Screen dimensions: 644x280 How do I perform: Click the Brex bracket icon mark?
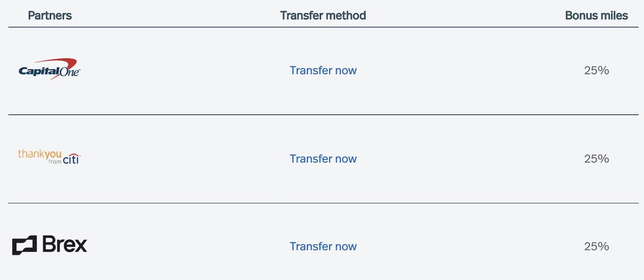click(24, 245)
